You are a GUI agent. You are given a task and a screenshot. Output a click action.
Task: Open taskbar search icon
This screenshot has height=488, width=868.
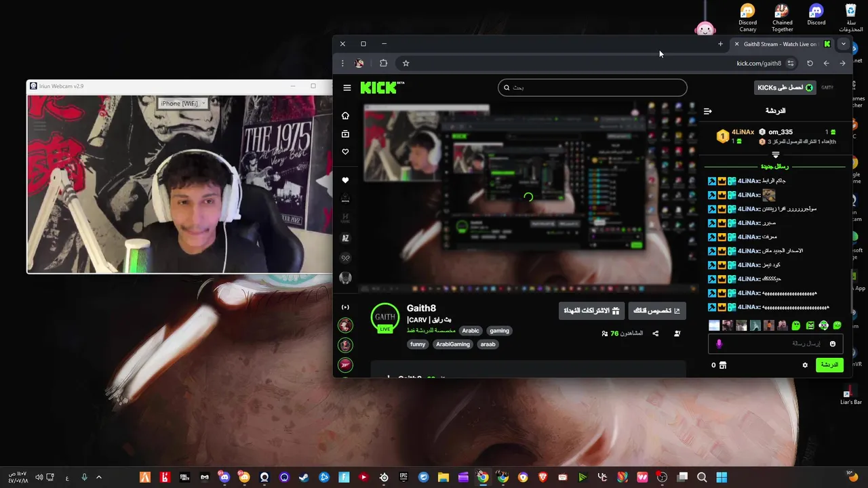coord(702,477)
